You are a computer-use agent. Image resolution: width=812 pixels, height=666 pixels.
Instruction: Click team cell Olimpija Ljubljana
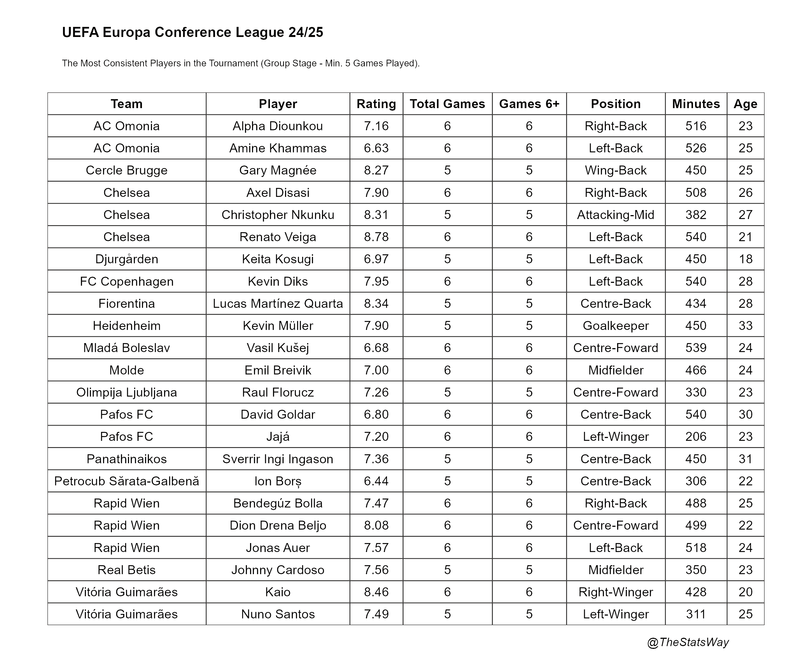(x=127, y=392)
